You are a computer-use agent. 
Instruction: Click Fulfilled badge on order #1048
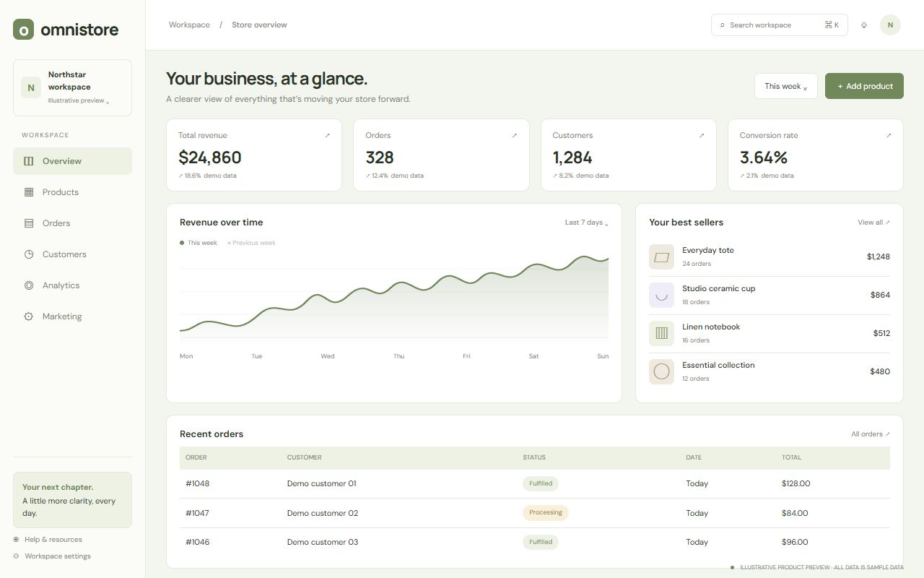[541, 483]
